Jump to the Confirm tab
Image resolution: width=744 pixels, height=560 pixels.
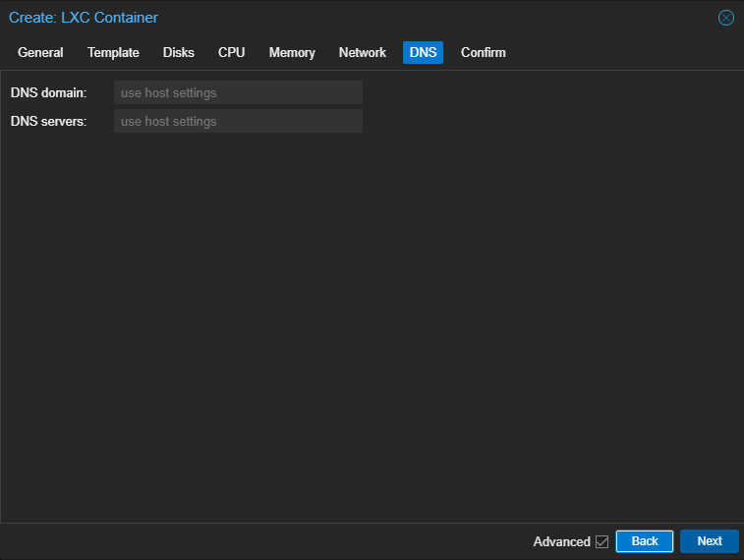click(483, 52)
